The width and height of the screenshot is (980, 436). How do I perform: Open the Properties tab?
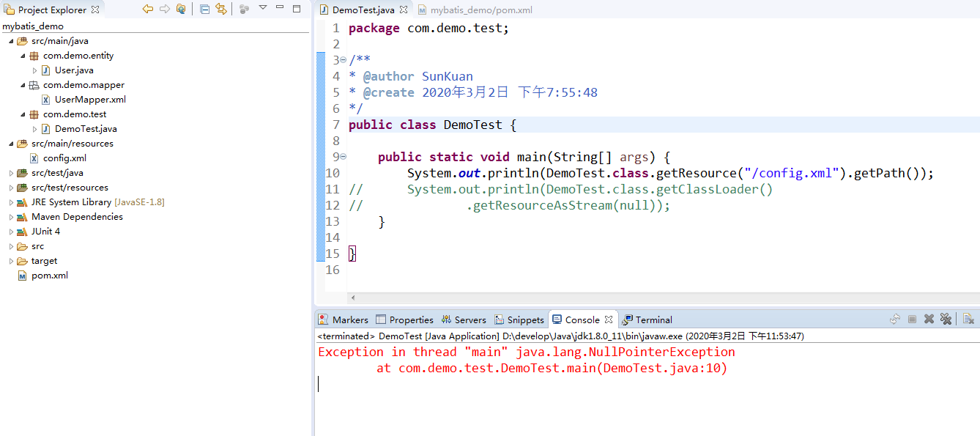click(x=404, y=319)
